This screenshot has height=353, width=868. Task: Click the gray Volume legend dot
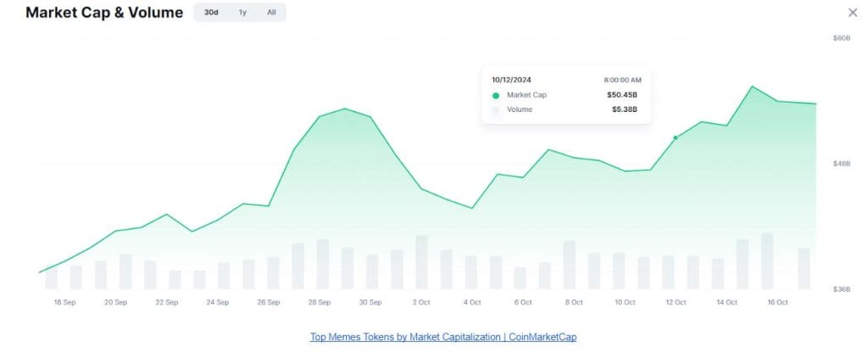[496, 109]
